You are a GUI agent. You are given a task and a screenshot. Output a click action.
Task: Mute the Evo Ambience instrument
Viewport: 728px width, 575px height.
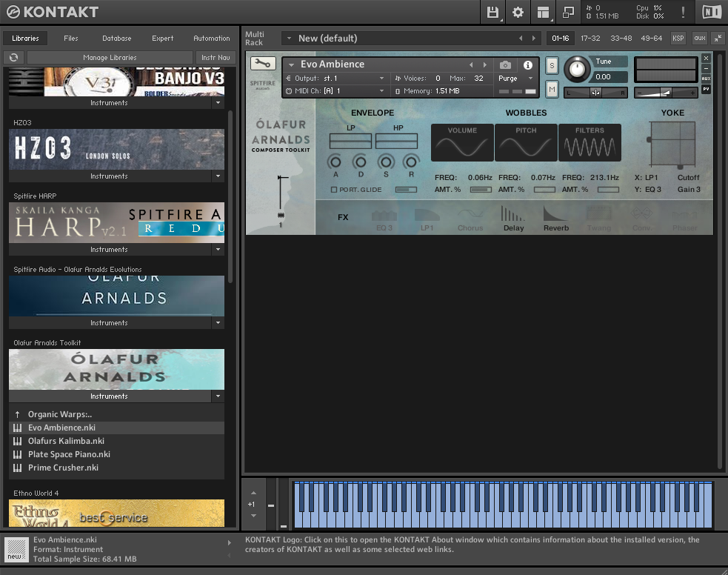click(x=552, y=89)
